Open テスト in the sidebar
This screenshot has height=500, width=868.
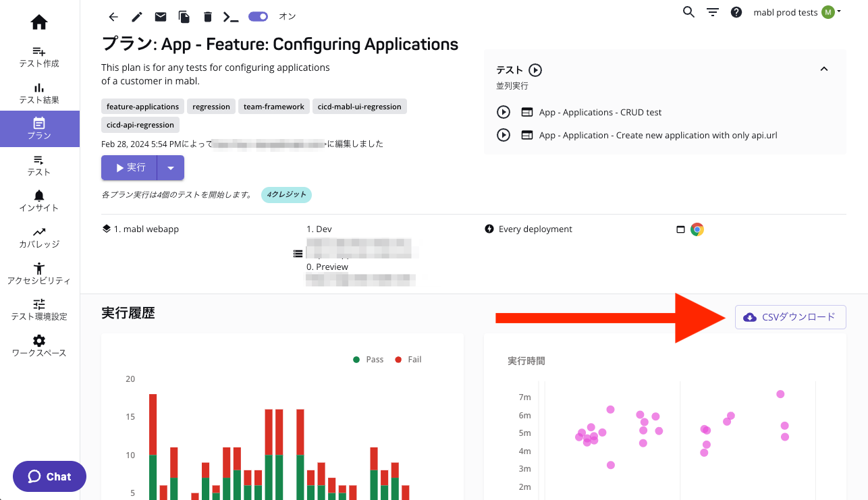point(39,165)
